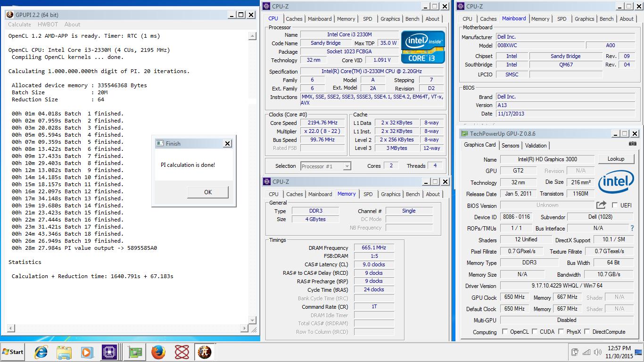This screenshot has height=362, width=644.
Task: Click the Southbridge QM67 field
Action: [x=566, y=65]
